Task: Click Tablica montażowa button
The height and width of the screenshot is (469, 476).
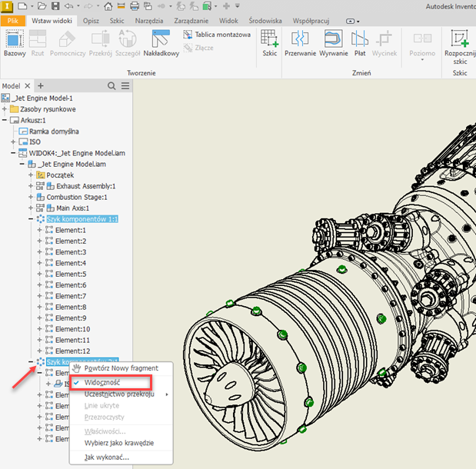Action: click(217, 35)
